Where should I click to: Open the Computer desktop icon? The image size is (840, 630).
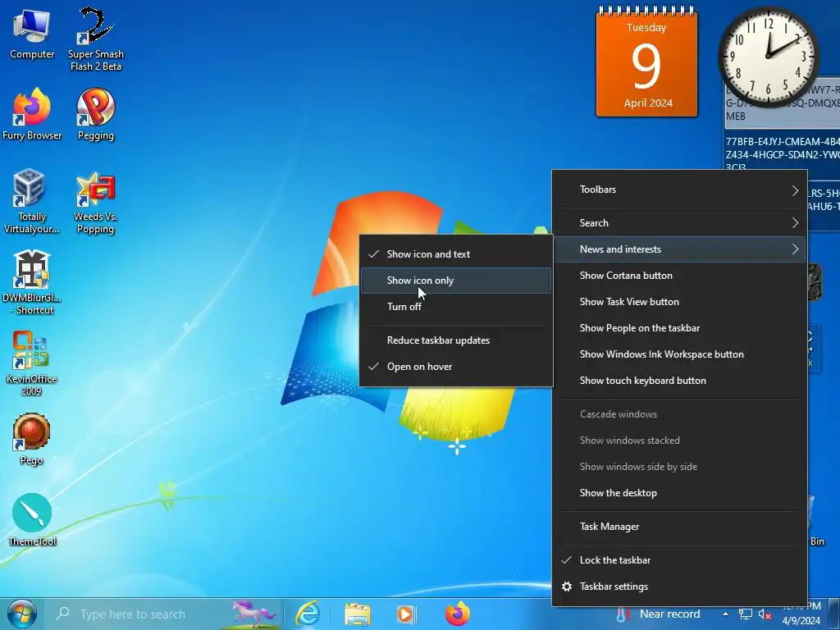[32, 33]
